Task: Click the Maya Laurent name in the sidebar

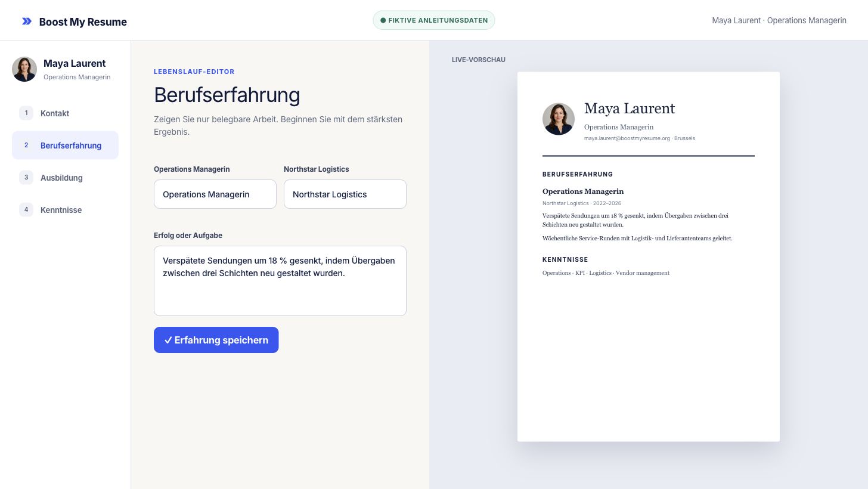Action: click(75, 63)
